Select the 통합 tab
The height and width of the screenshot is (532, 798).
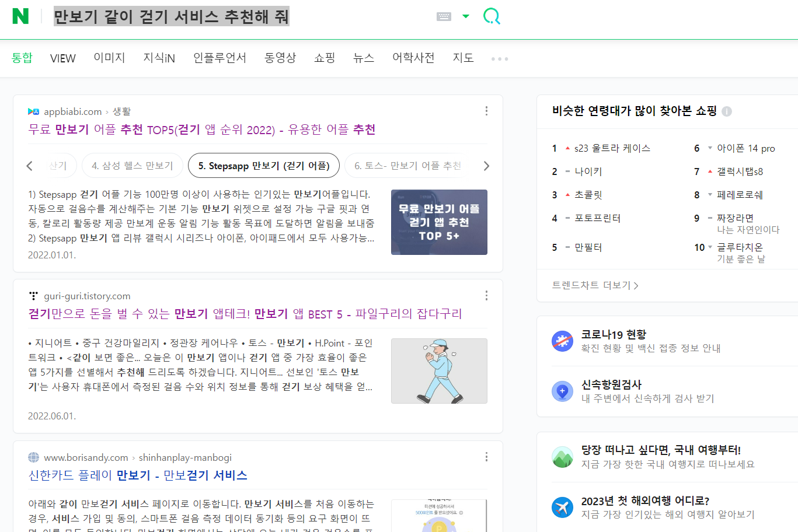click(22, 58)
